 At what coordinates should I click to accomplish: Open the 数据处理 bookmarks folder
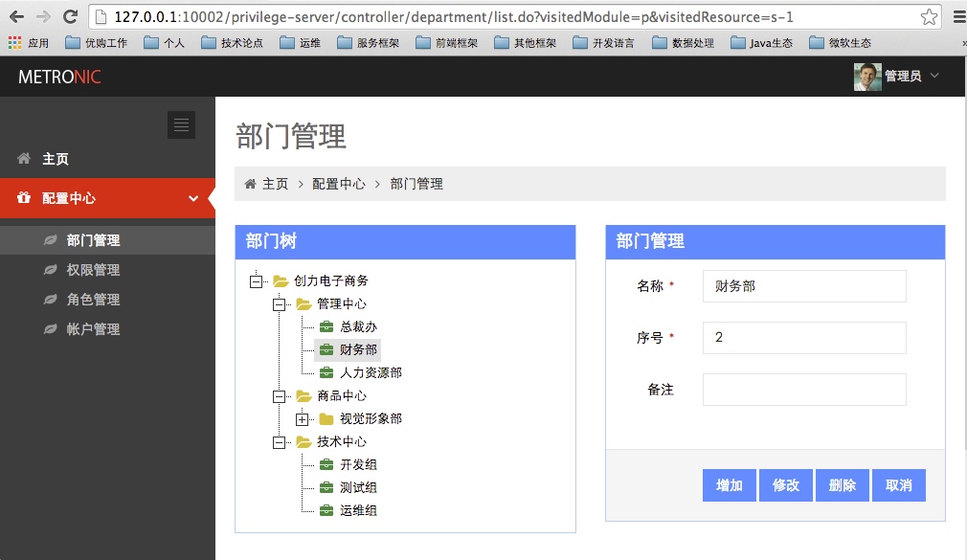coord(684,42)
